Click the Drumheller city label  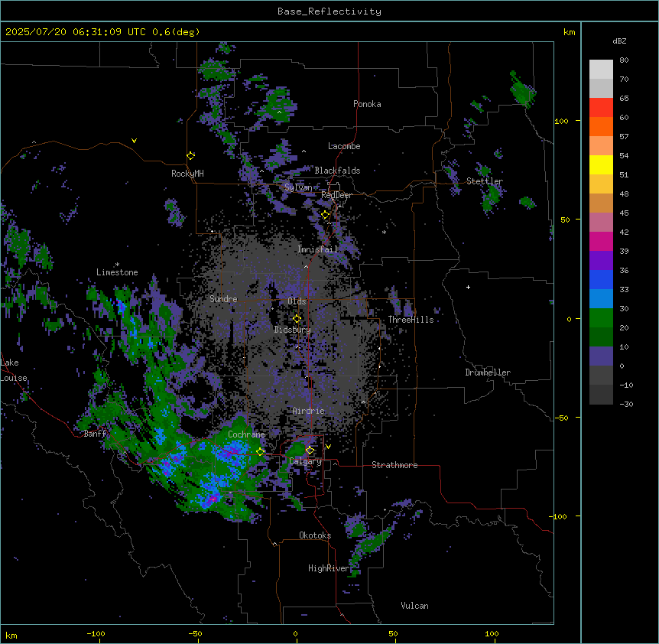coord(488,372)
